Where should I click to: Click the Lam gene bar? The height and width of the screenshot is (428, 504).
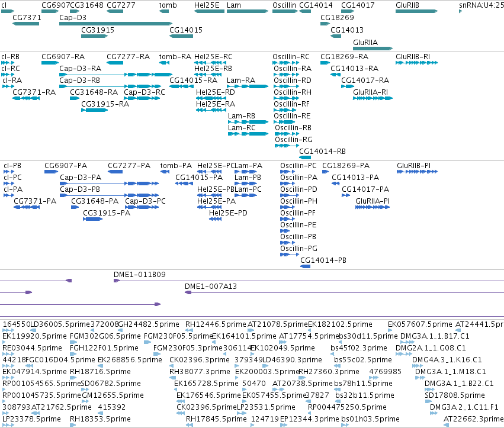click(248, 11)
